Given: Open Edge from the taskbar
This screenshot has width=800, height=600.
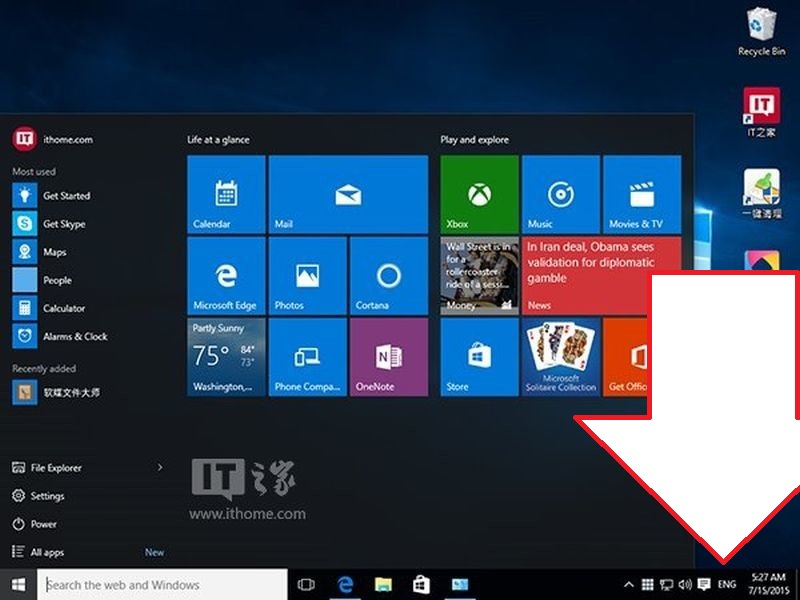Looking at the screenshot, I should (345, 584).
